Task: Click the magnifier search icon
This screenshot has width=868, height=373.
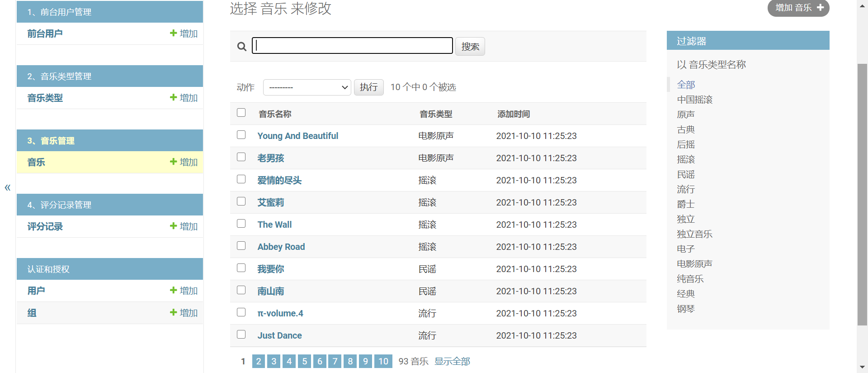Action: 242,46
